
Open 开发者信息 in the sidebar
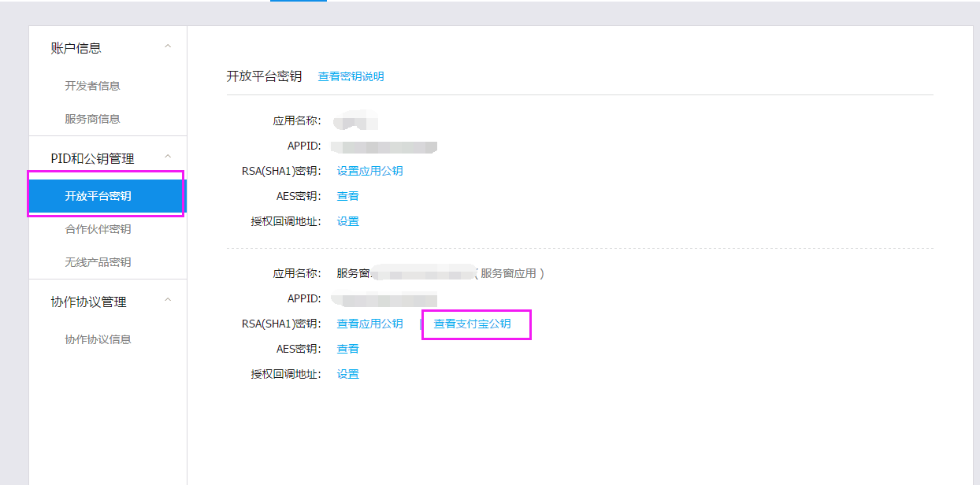coord(92,86)
